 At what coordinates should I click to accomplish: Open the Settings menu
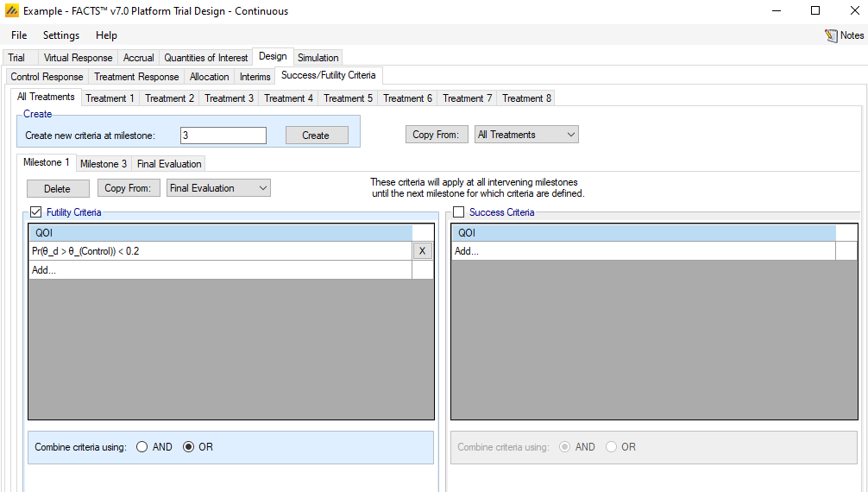pos(61,35)
